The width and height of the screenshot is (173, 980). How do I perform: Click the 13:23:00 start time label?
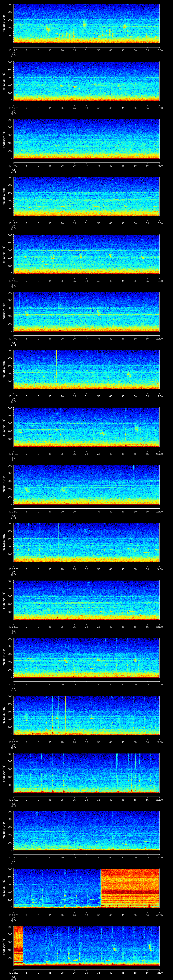coord(13,569)
